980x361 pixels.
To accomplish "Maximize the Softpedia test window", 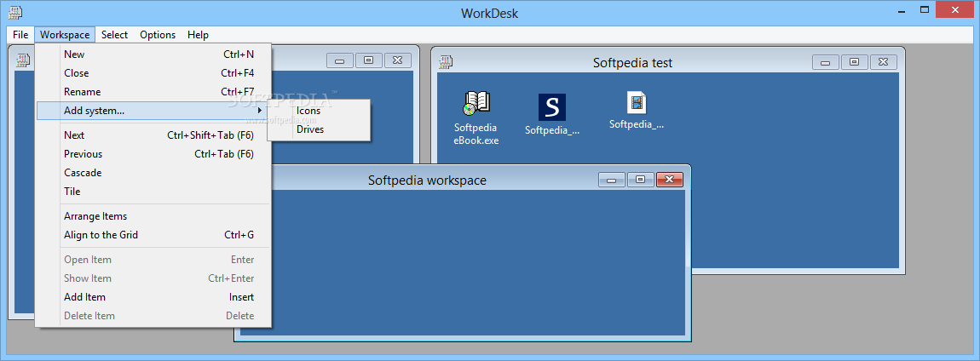I will coord(855,62).
